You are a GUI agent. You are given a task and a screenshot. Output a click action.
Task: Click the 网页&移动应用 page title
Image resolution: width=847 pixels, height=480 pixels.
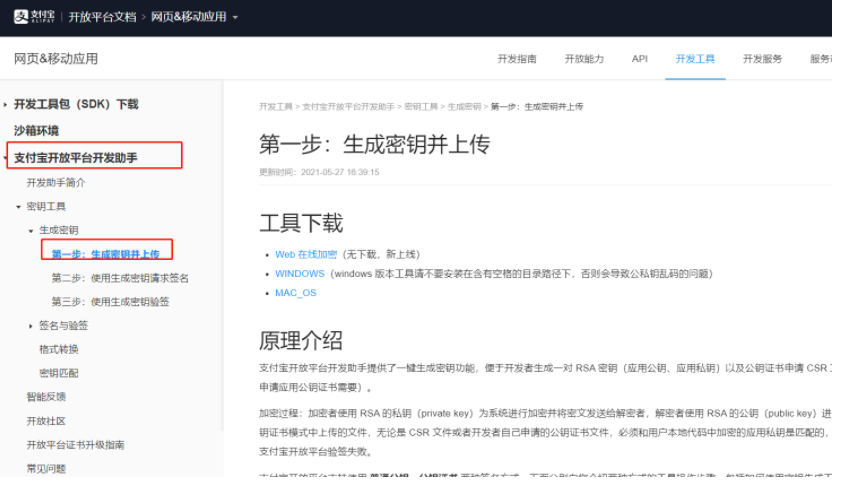(x=56, y=59)
